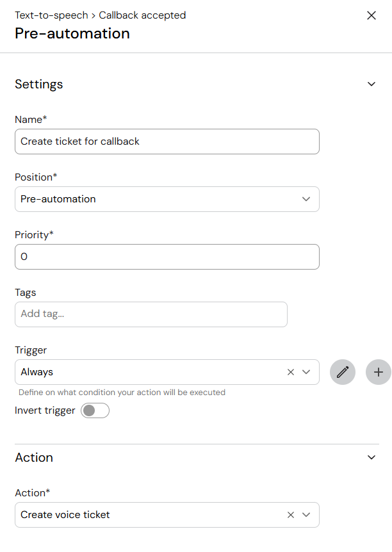Open the Position dropdown
Image resolution: width=392 pixels, height=552 pixels.
click(167, 199)
